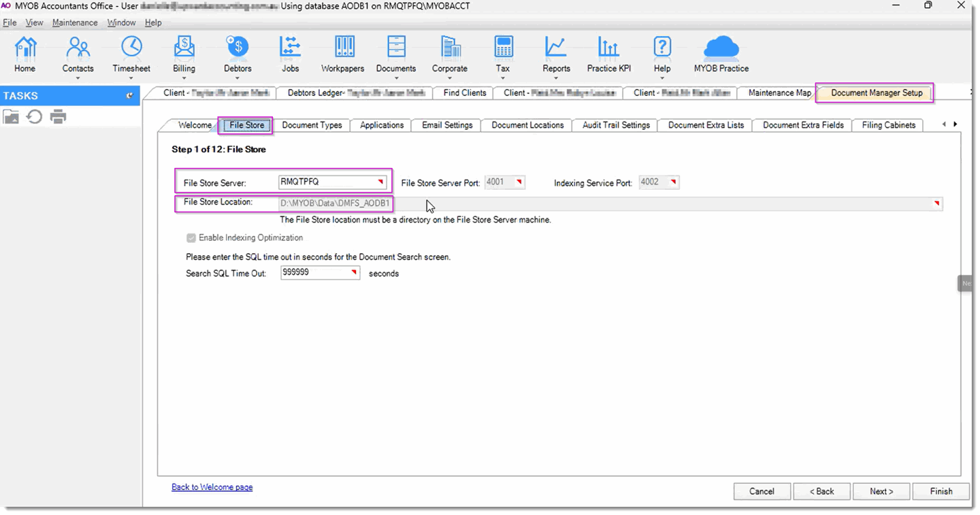Open the Window menu
Viewport: 980px width, 515px height.
121,22
